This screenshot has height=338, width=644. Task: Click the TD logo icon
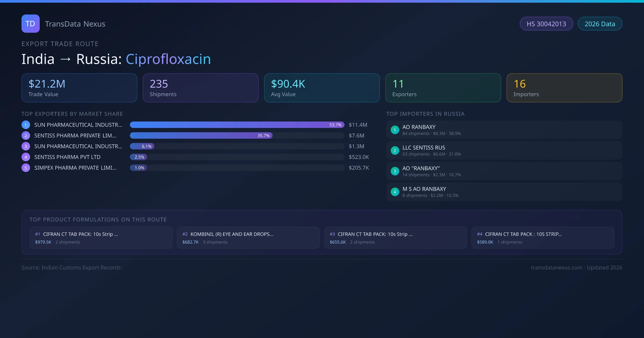pos(31,24)
